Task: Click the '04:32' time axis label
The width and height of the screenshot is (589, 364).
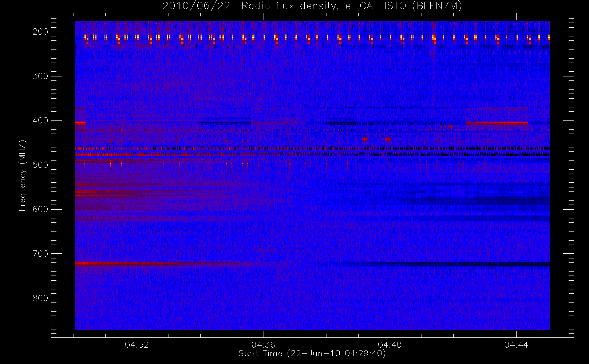Action: click(x=137, y=345)
